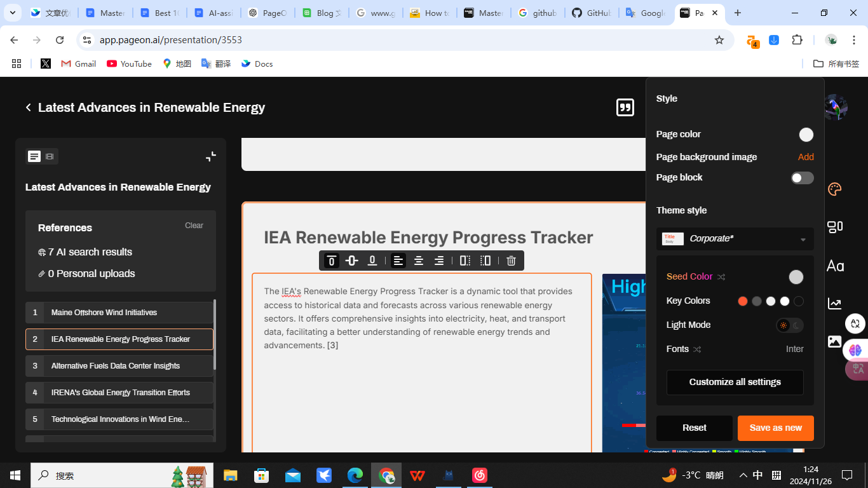Open the style palette sidebar icon

coord(835,189)
